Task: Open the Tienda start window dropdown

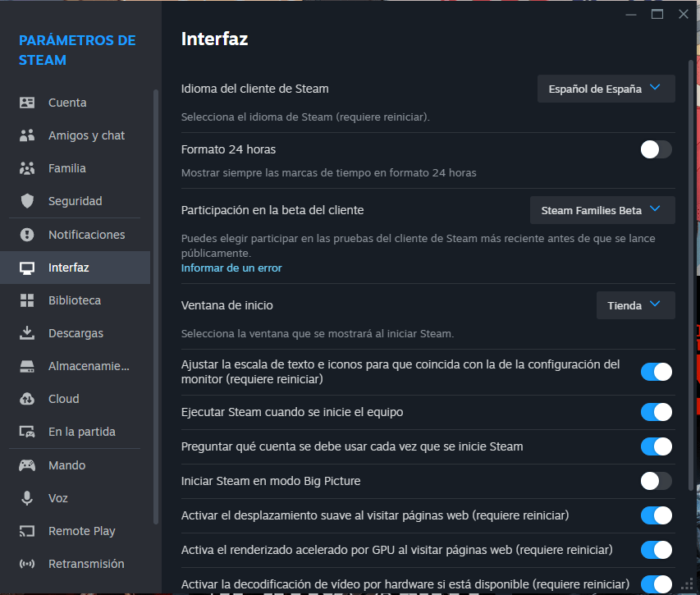Action: 635,305
